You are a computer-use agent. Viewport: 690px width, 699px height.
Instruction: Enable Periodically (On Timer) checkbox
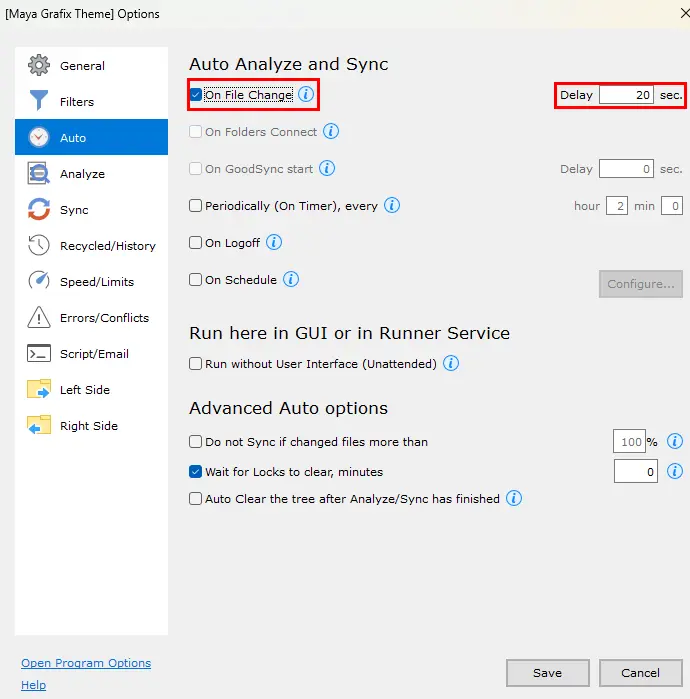point(195,206)
